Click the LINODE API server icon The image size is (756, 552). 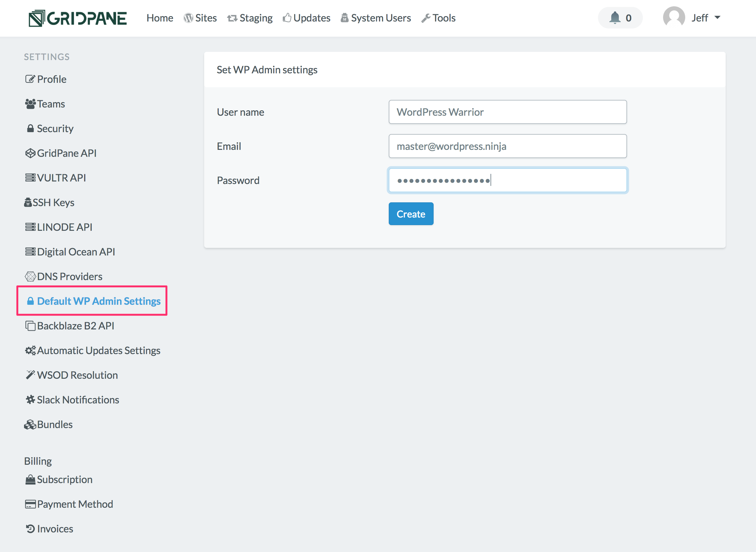pos(30,227)
